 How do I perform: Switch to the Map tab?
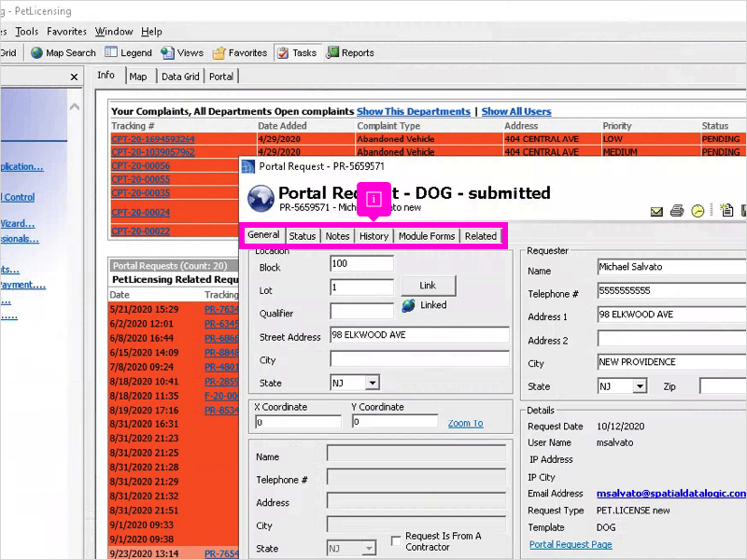click(x=138, y=77)
